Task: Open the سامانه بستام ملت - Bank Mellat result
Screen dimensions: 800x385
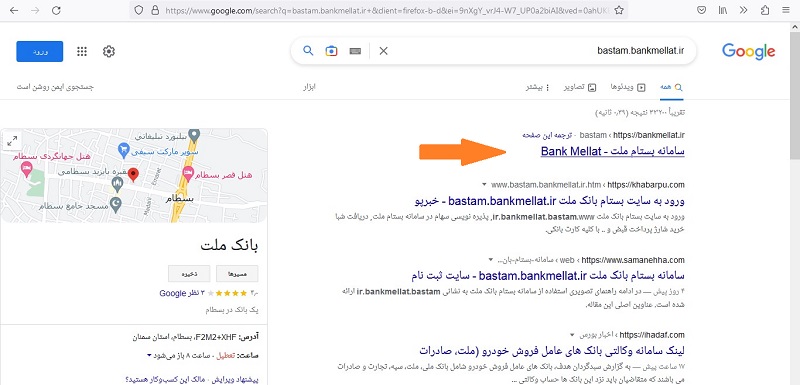Action: (x=612, y=151)
